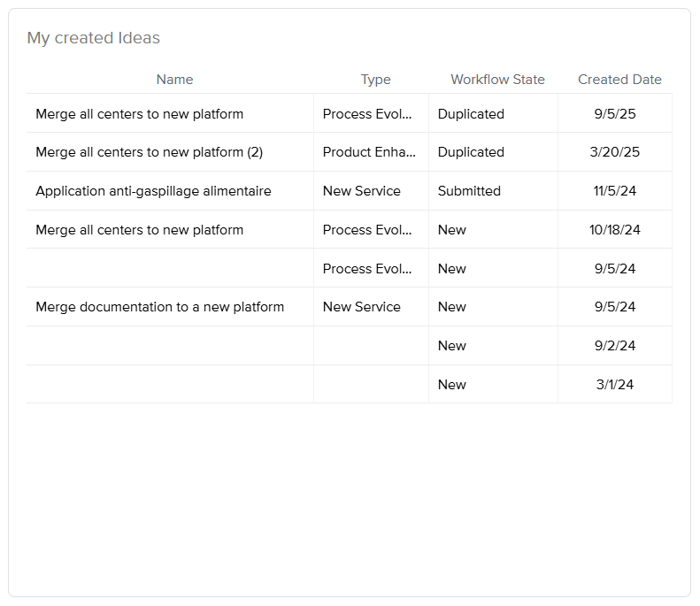This screenshot has height=606, width=700.
Task: Click 'Duplicated' state in the 3/20/25 row
Action: click(x=471, y=152)
